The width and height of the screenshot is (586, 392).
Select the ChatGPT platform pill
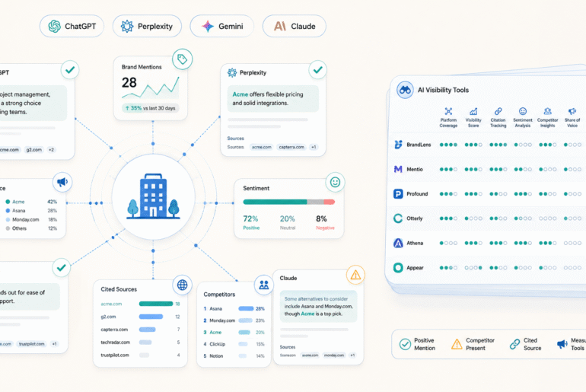coord(72,26)
